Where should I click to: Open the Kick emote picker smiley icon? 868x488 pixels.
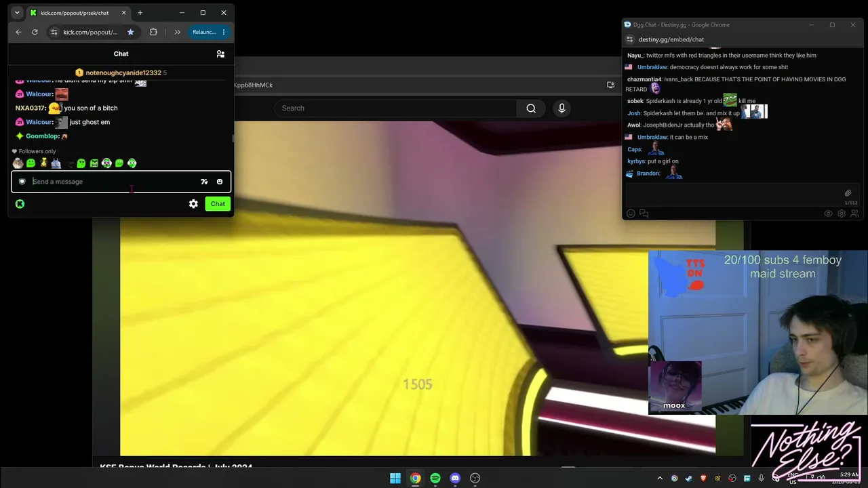(220, 182)
